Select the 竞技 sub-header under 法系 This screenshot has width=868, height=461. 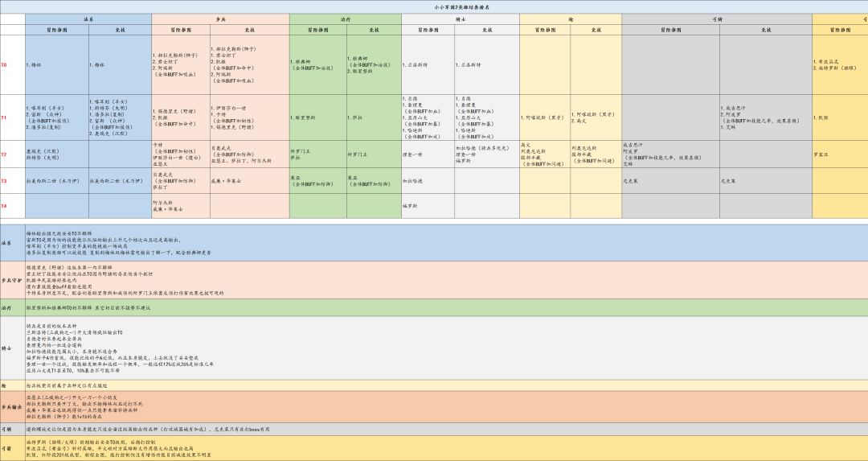tap(120, 30)
